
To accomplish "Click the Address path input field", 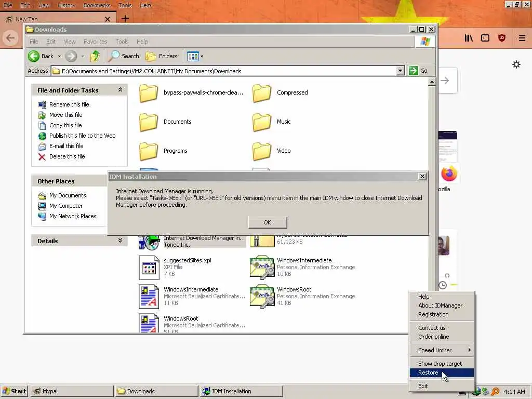I will pos(224,71).
